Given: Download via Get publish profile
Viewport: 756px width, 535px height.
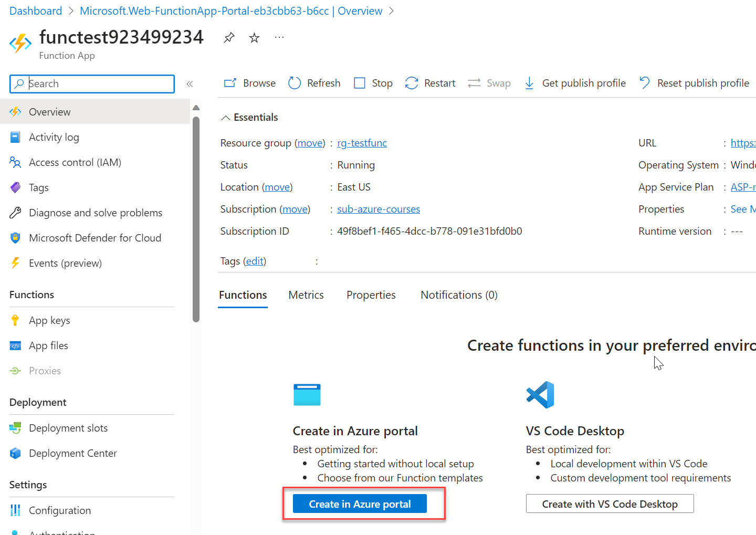Looking at the screenshot, I should [575, 83].
